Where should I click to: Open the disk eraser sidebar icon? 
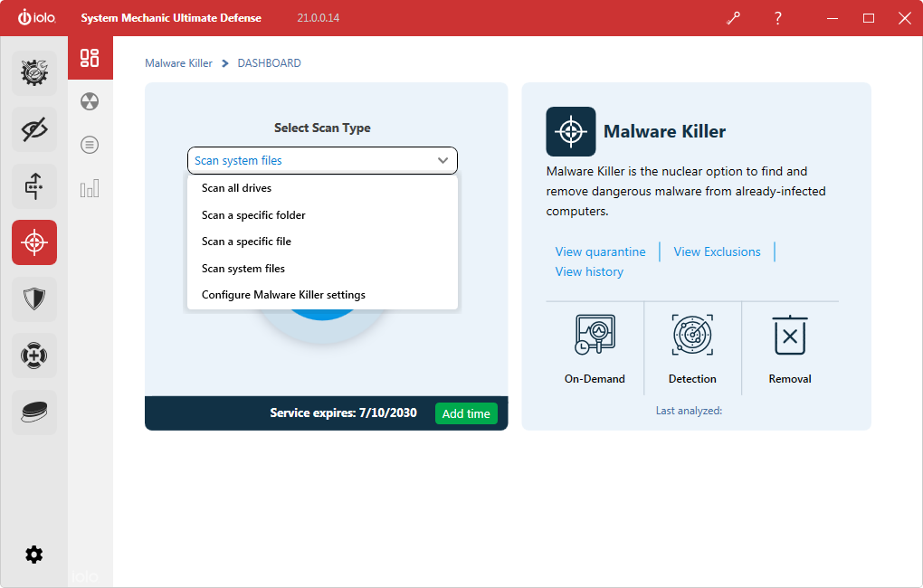point(34,412)
